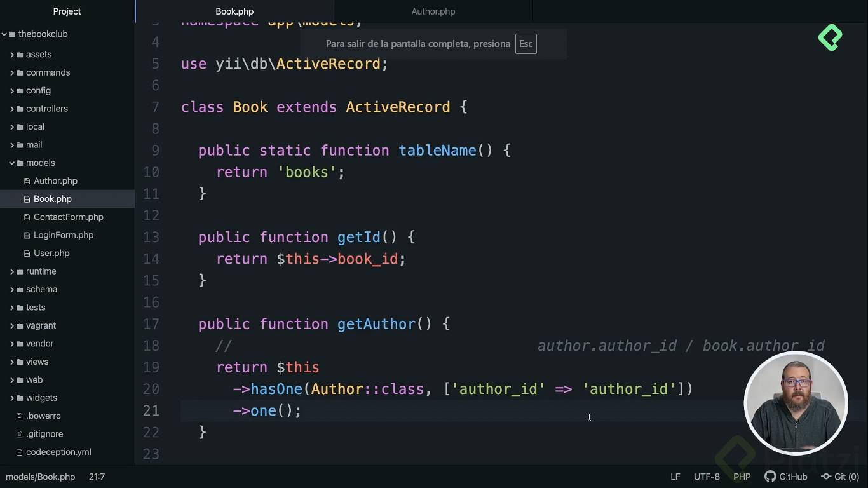The image size is (868, 488).
Task: Change the PHP grammar in status bar
Action: [742, 477]
